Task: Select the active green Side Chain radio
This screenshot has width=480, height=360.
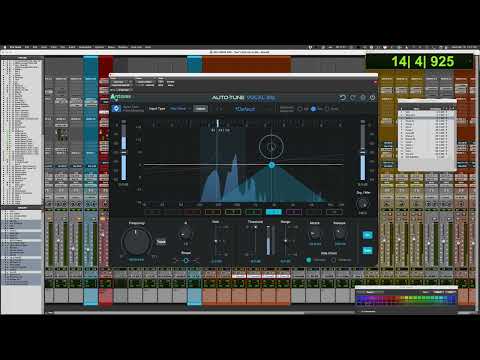Action: click(309, 260)
